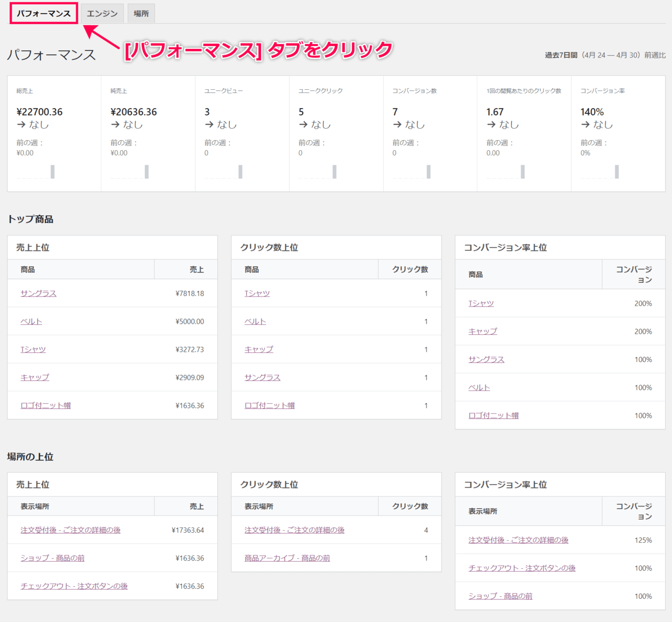This screenshot has width=672, height=622.
Task: Open Tシャツ link in クリック数上位 products
Action: (257, 293)
